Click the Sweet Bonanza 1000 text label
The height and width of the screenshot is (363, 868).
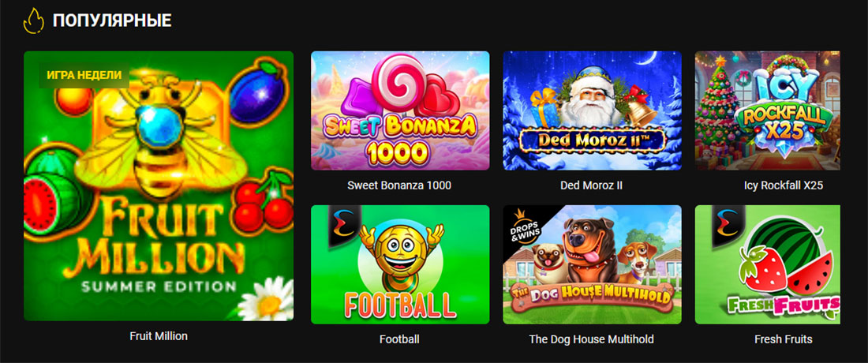coord(399,185)
